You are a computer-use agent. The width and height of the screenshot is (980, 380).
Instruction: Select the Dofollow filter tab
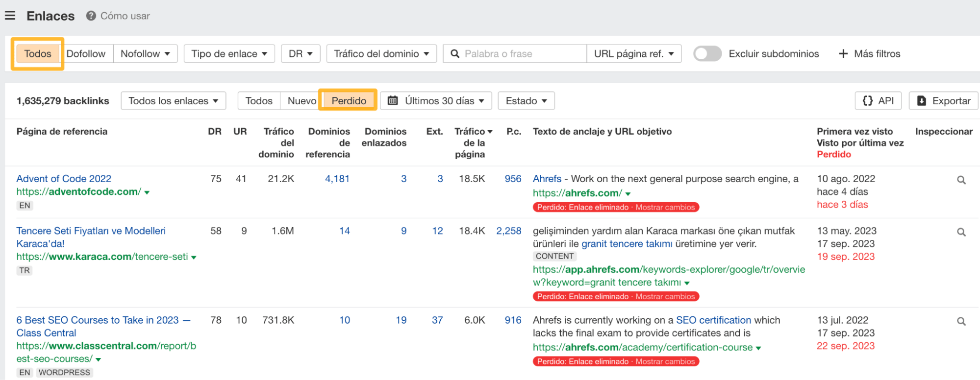click(86, 53)
